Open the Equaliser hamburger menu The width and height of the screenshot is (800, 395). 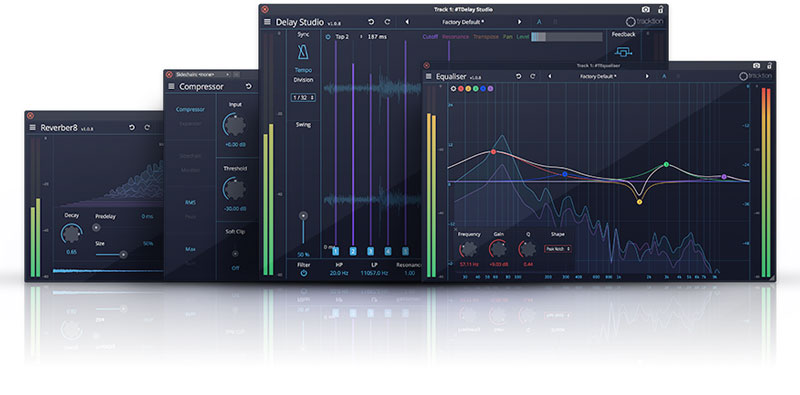pyautogui.click(x=429, y=77)
